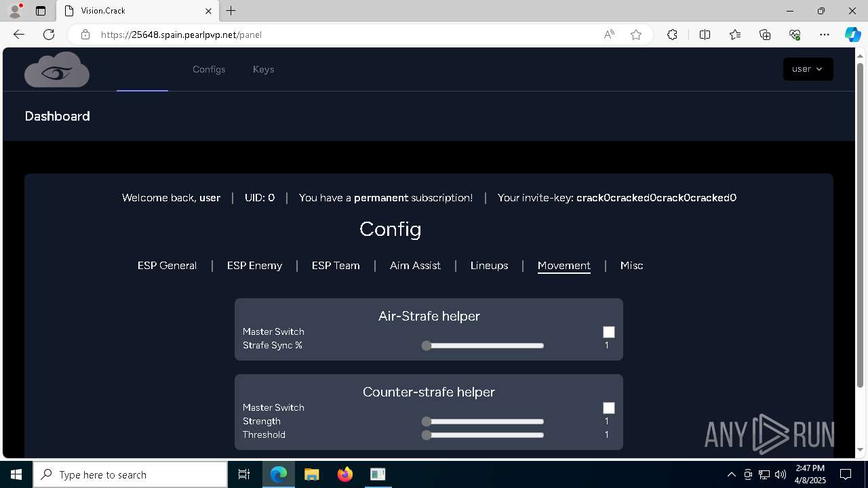View site information lock icon
This screenshot has height=488, width=868.
85,35
